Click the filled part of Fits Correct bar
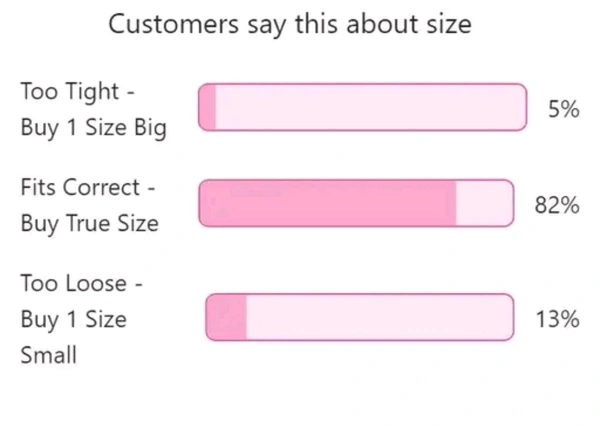This screenshot has width=600, height=426. click(328, 203)
